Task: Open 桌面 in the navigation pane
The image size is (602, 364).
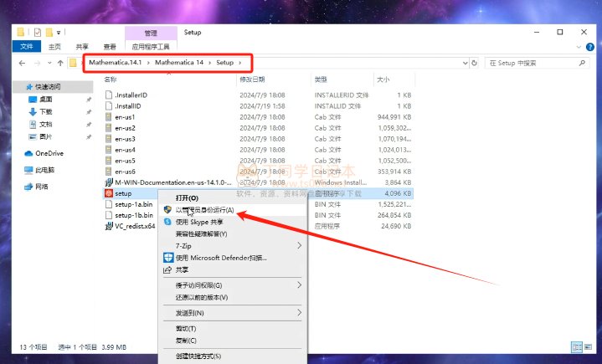Action: point(45,100)
